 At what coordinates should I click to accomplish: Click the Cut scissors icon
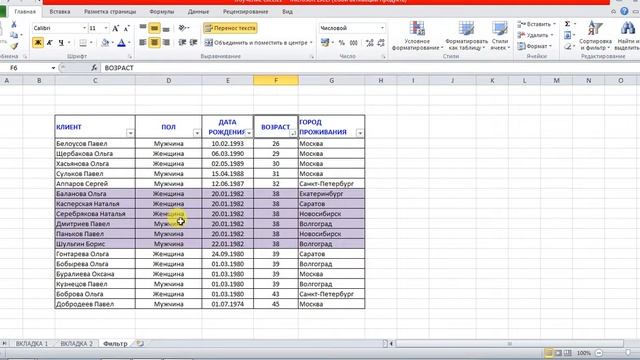pos(14,24)
